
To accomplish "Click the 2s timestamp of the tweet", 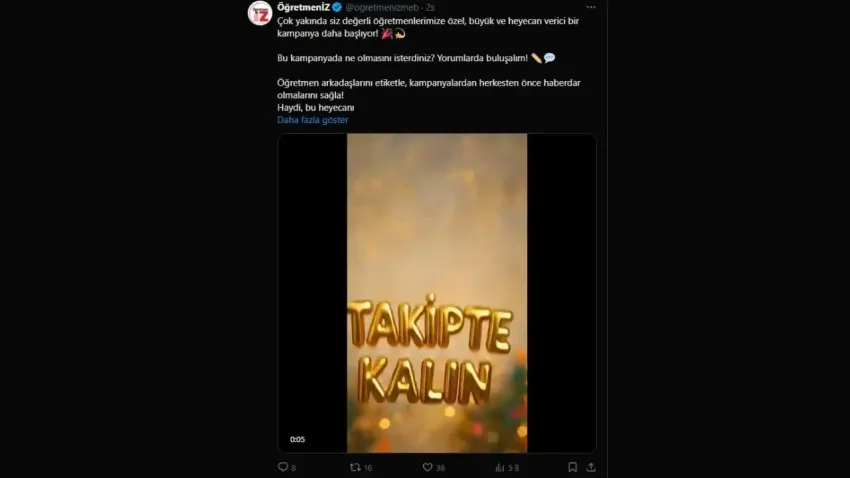I will (430, 7).
